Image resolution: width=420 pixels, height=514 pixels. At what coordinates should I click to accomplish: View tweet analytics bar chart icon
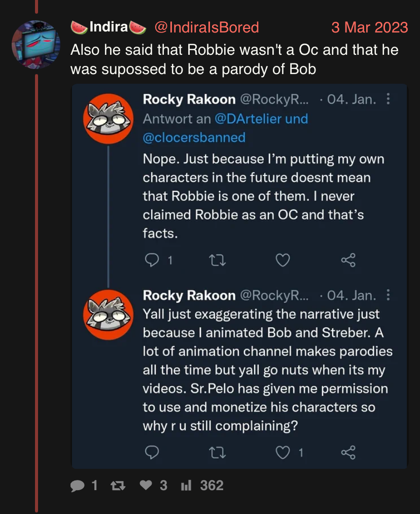pyautogui.click(x=186, y=486)
